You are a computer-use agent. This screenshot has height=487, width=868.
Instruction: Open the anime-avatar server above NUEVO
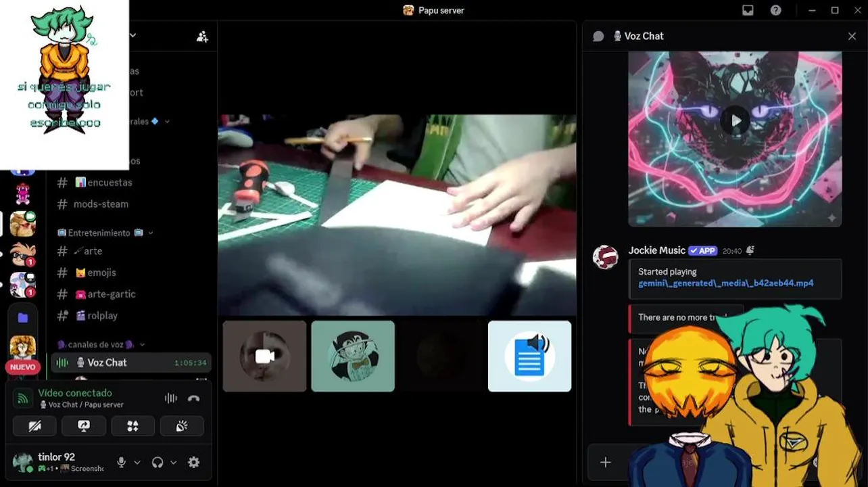point(23,346)
